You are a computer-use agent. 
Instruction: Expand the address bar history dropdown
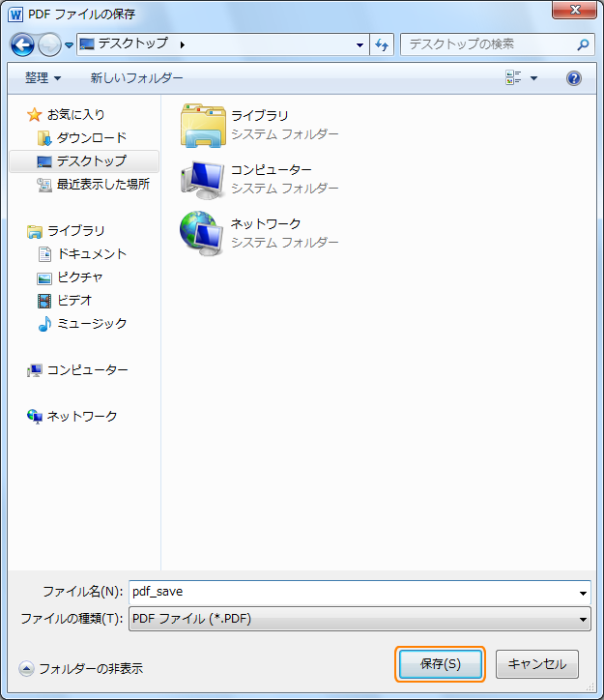360,44
